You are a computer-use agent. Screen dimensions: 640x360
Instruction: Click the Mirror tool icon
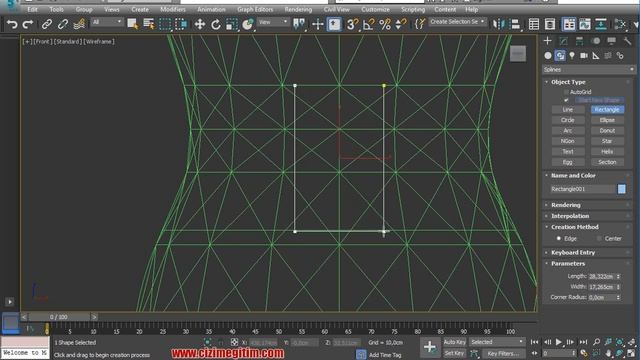(x=498, y=24)
